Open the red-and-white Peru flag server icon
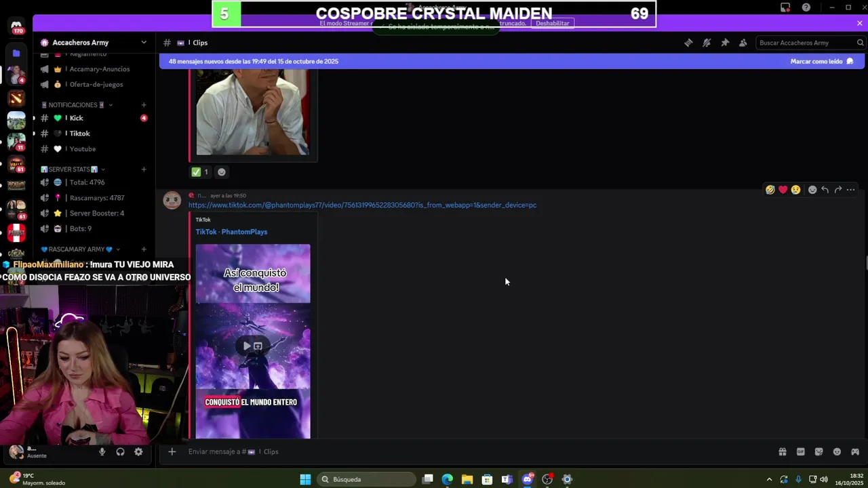Image resolution: width=868 pixels, height=488 pixels. (x=16, y=232)
